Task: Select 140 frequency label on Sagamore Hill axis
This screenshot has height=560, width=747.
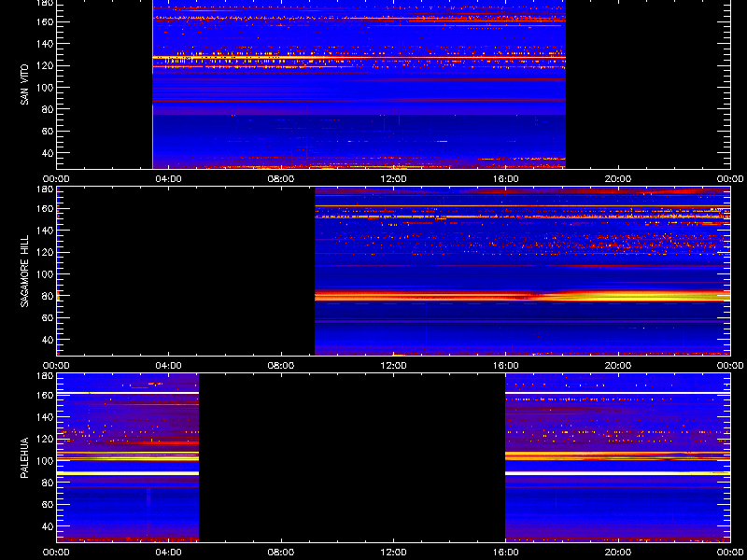Action: (x=45, y=231)
